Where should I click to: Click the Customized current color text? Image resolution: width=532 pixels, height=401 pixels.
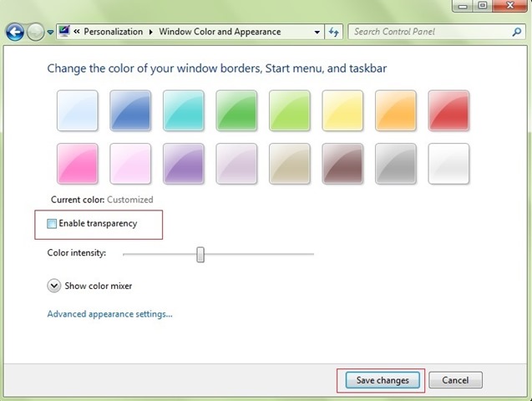pos(130,200)
